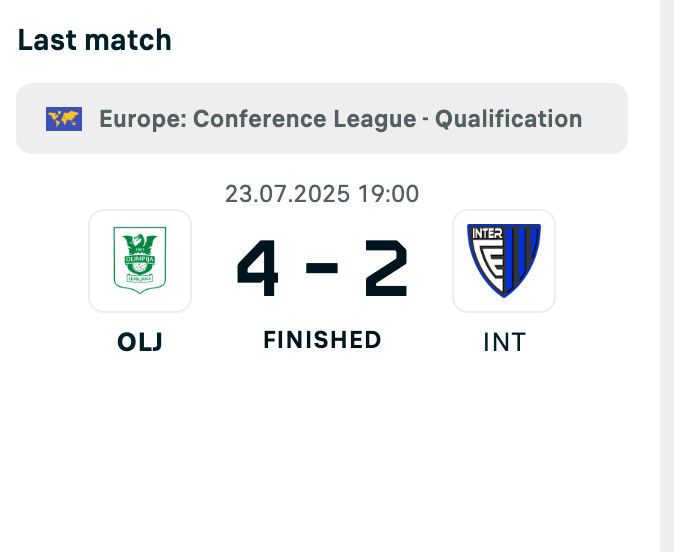The height and width of the screenshot is (552, 674).
Task: Click the gray vertical scrollbar track
Action: click(x=667, y=276)
